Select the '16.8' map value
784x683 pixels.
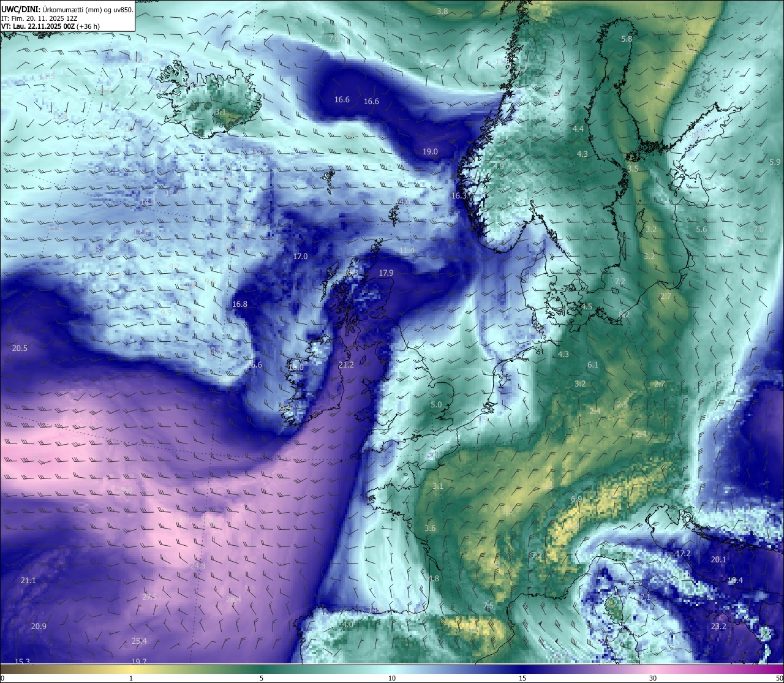240,304
